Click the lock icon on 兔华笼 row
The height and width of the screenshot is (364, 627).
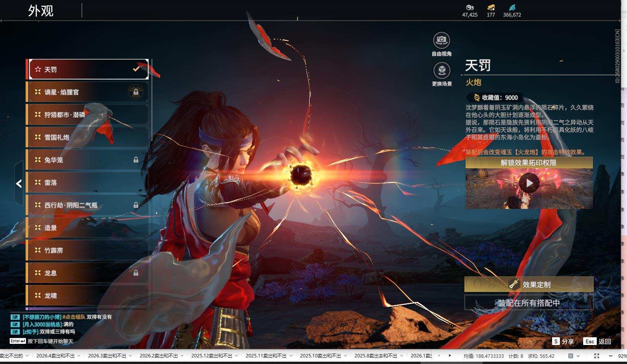[136, 160]
